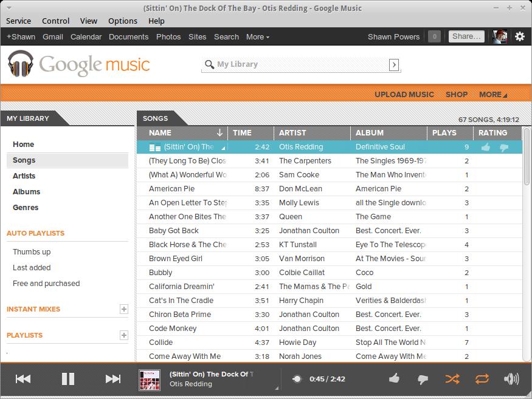
Task: Click the search submit arrow button
Action: (394, 64)
